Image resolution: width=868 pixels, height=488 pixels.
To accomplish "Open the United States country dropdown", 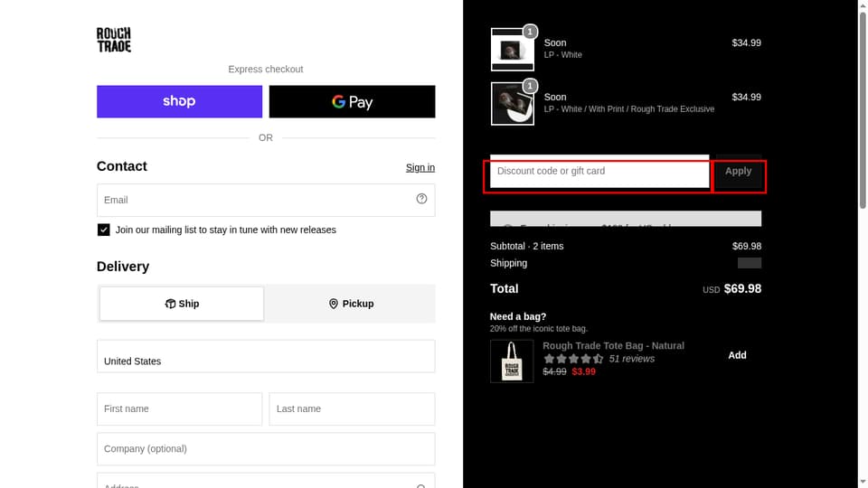I will tap(266, 356).
